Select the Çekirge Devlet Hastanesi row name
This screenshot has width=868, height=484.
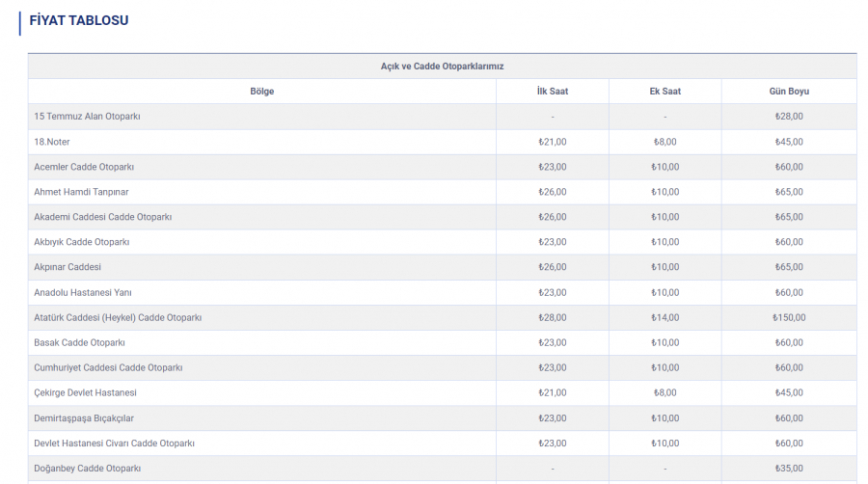point(85,392)
